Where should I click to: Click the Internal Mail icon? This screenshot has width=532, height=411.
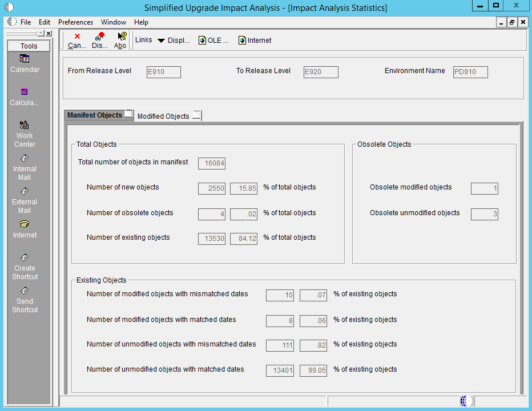(25, 158)
